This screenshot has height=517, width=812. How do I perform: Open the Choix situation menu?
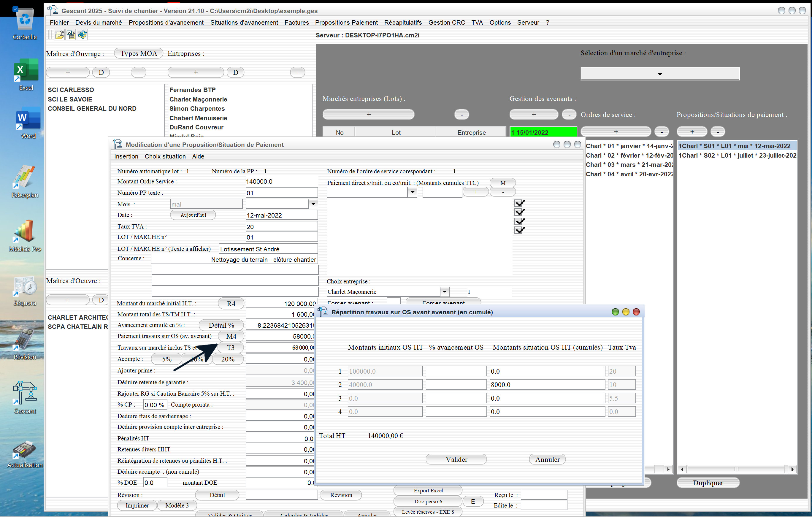[x=165, y=156]
